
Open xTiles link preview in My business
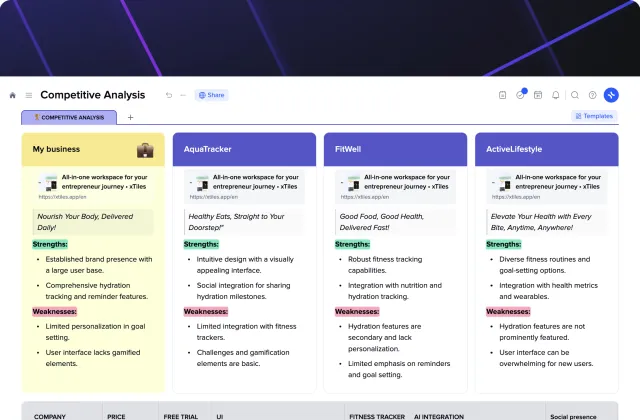coord(93,187)
